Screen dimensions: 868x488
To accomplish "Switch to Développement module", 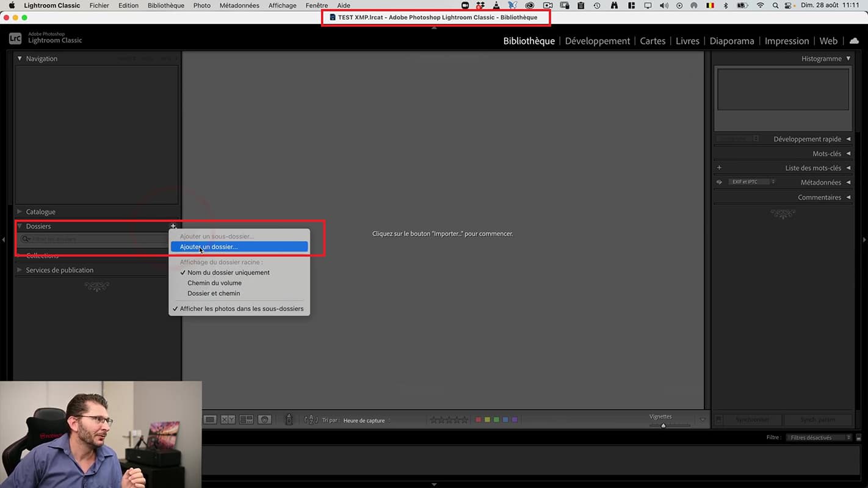I will click(x=598, y=41).
